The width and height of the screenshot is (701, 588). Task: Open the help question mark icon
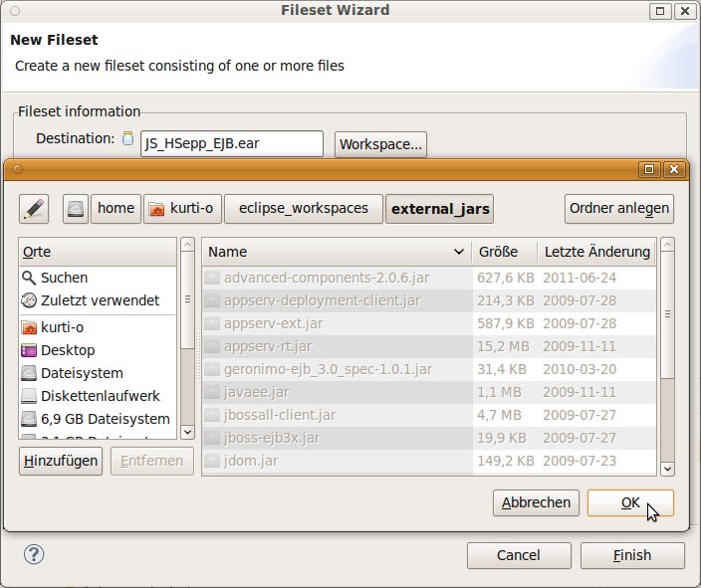click(x=34, y=554)
